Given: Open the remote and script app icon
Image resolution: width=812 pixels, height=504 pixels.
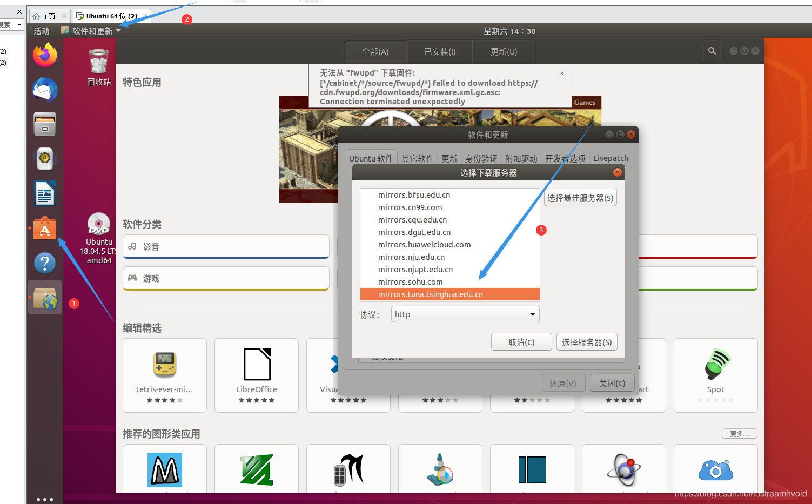Looking at the screenshot, I should click(348, 469).
